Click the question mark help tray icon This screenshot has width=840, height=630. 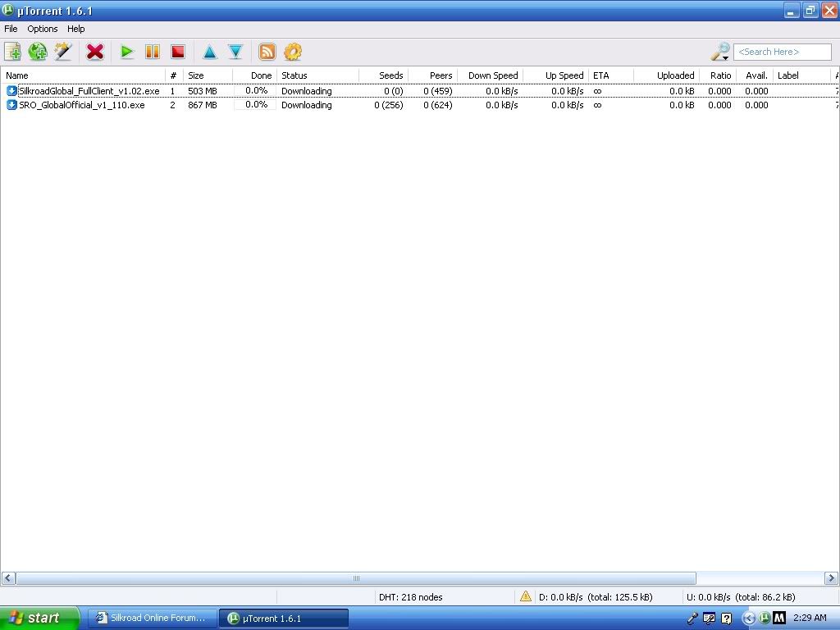pyautogui.click(x=726, y=619)
